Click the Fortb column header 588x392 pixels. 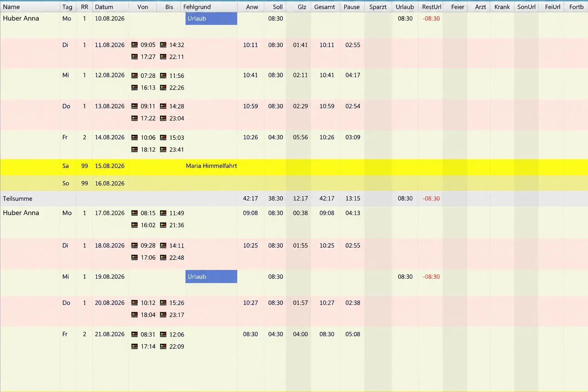pyautogui.click(x=576, y=7)
